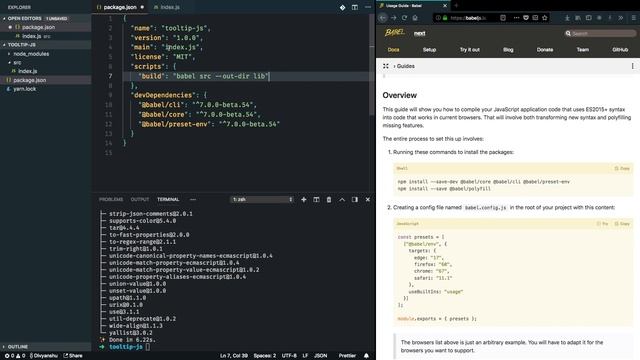Change LF line ending setting
The height and width of the screenshot is (360, 640).
[x=305, y=356]
